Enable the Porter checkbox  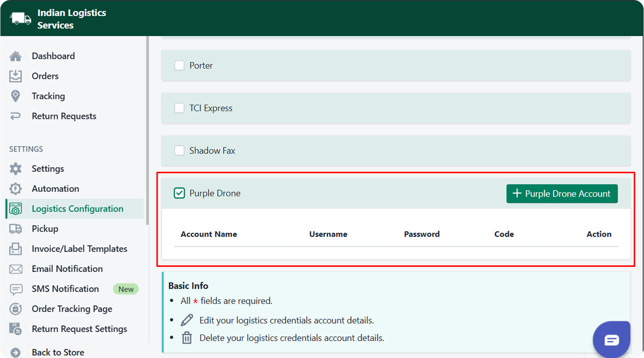point(179,66)
